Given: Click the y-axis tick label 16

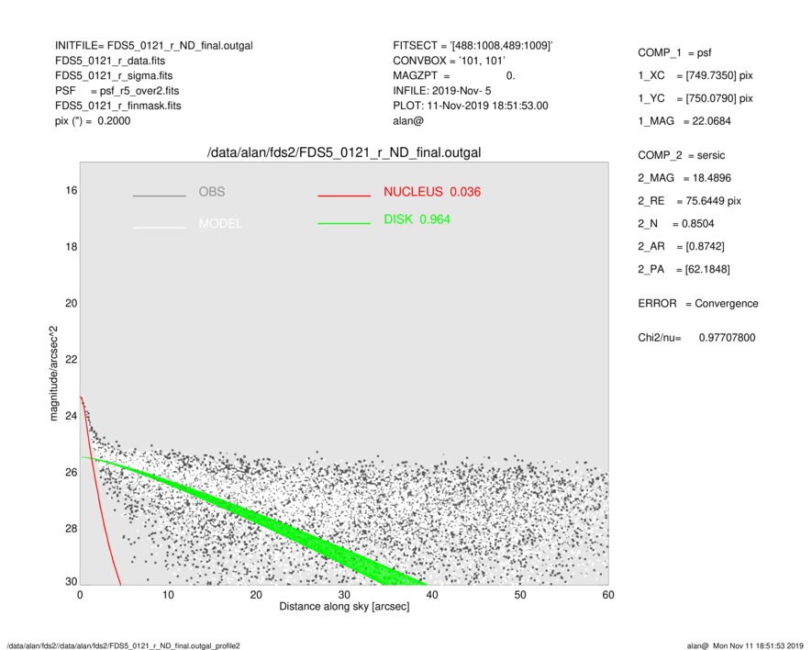Looking at the screenshot, I should [72, 191].
